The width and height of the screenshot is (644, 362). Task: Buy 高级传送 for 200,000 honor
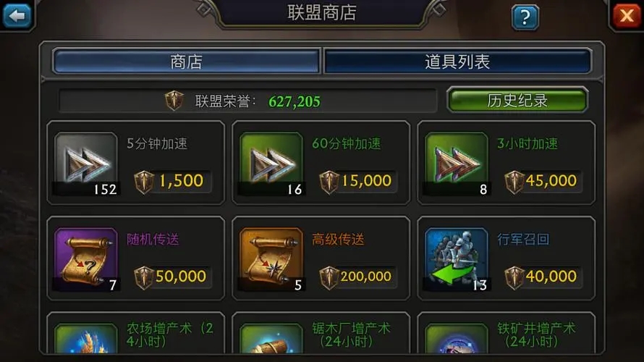(x=357, y=277)
